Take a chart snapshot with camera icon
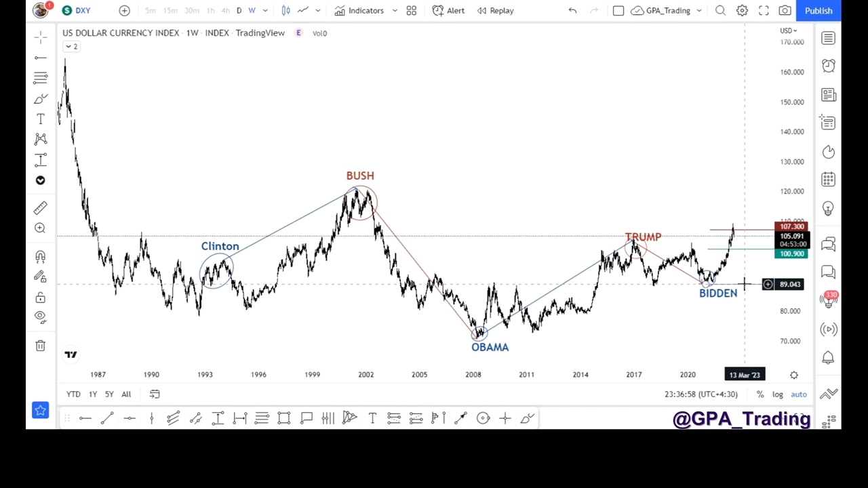Viewport: 868px width, 488px height. tap(785, 11)
